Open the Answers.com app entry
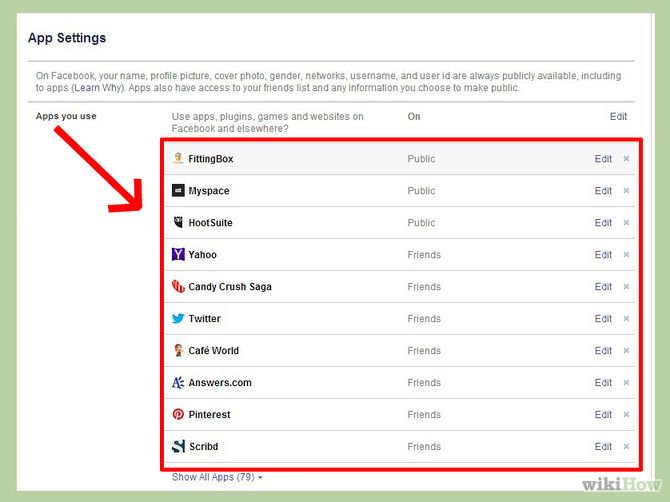The width and height of the screenshot is (670, 502). tap(219, 383)
